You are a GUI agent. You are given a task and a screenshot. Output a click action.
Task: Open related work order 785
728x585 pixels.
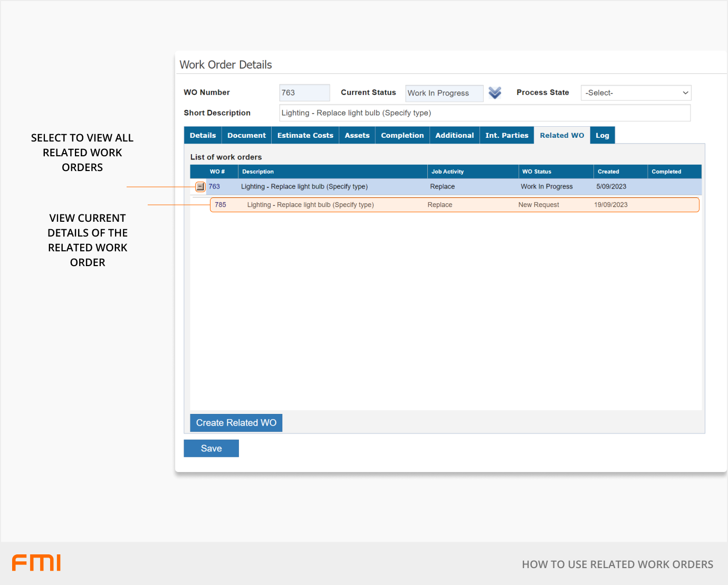click(221, 205)
